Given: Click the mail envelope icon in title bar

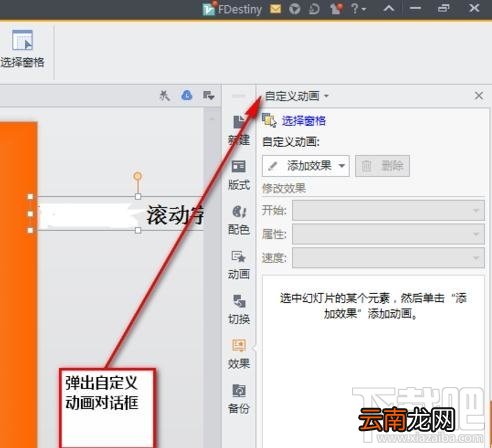Looking at the screenshot, I should 275,9.
